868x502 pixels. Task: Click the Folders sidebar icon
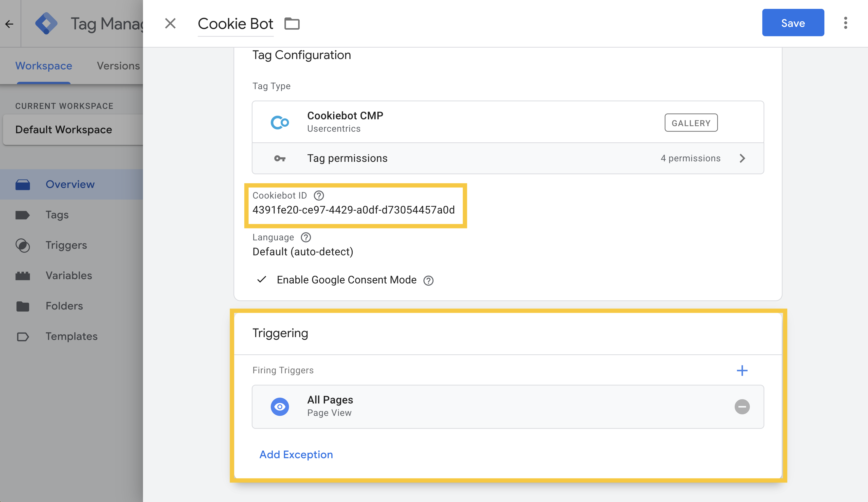coord(23,306)
